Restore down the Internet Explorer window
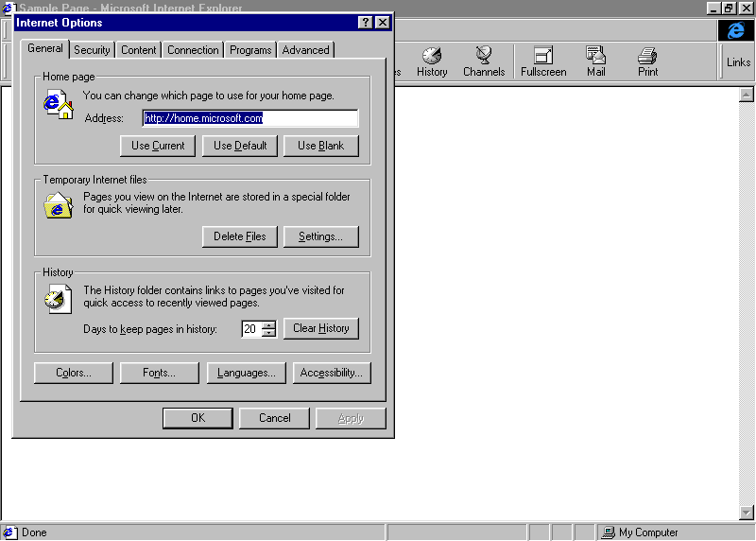This screenshot has height=541, width=756. (729, 9)
